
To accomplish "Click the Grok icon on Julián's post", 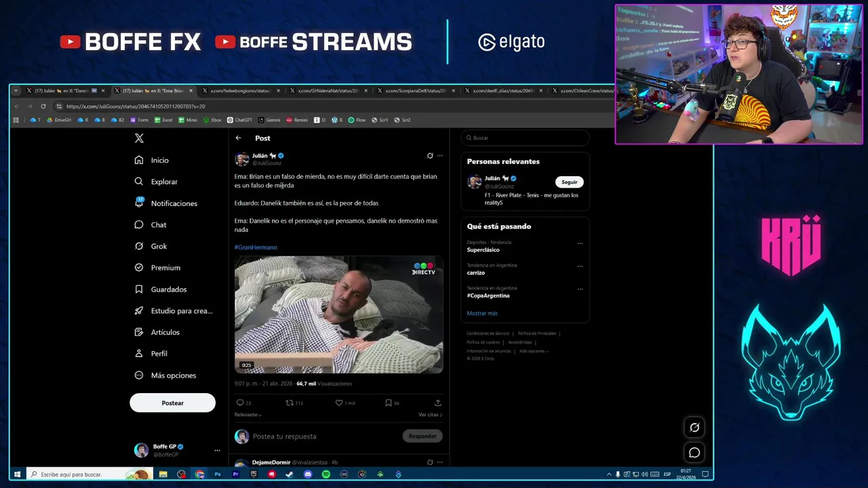I will [x=430, y=156].
